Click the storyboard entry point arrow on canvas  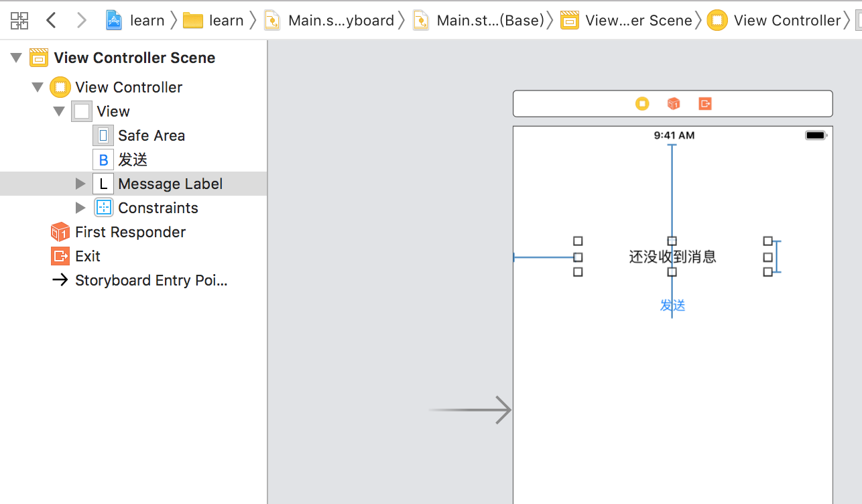tap(471, 409)
